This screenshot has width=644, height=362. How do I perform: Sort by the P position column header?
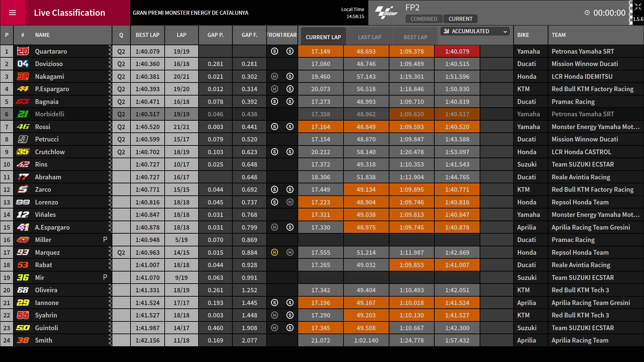[x=7, y=35]
